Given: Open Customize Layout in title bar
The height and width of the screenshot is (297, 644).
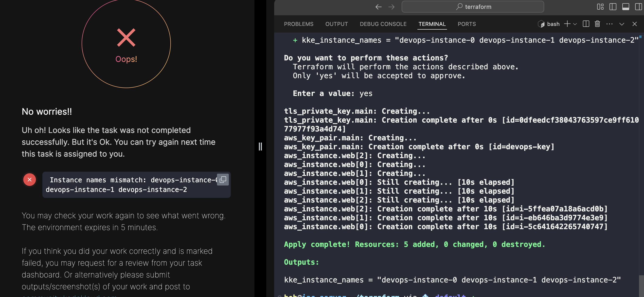Looking at the screenshot, I should tap(600, 7).
